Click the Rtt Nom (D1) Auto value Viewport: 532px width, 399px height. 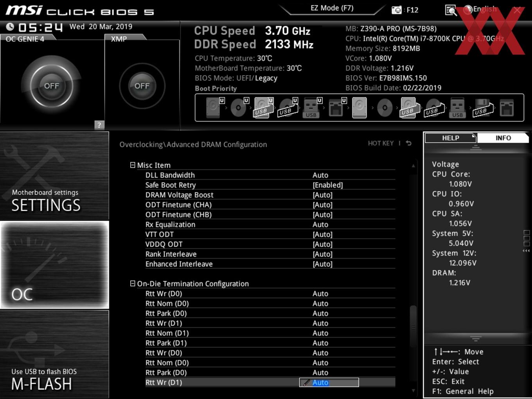(x=320, y=333)
